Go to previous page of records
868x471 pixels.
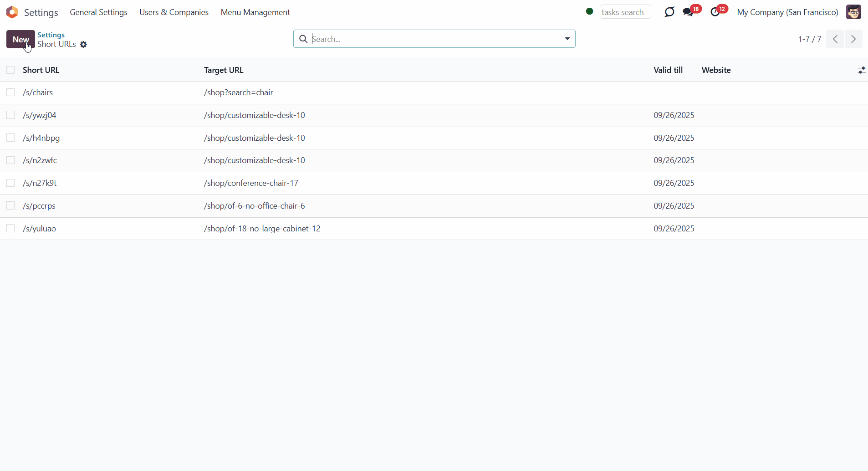(835, 39)
